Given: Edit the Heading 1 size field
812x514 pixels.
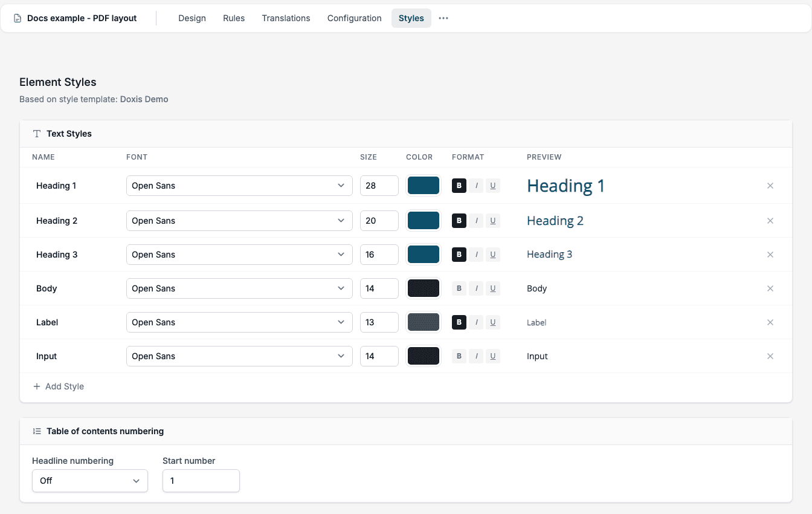Looking at the screenshot, I should click(379, 186).
